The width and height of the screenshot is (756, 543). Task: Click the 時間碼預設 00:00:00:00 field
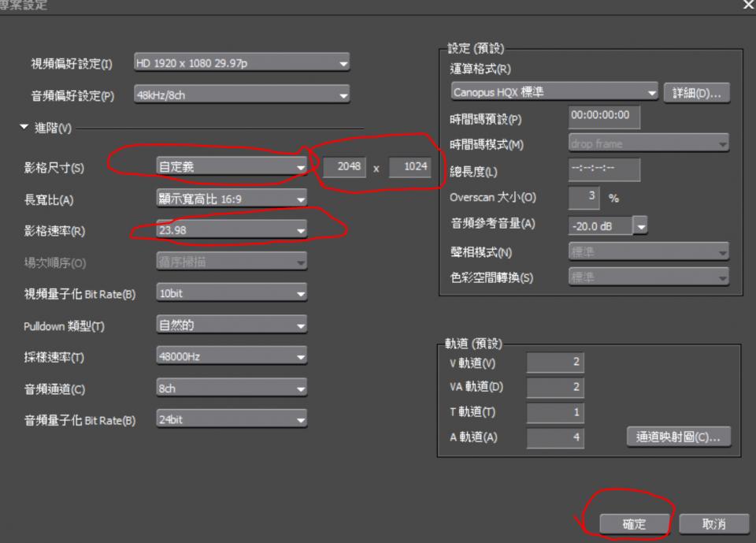point(604,117)
